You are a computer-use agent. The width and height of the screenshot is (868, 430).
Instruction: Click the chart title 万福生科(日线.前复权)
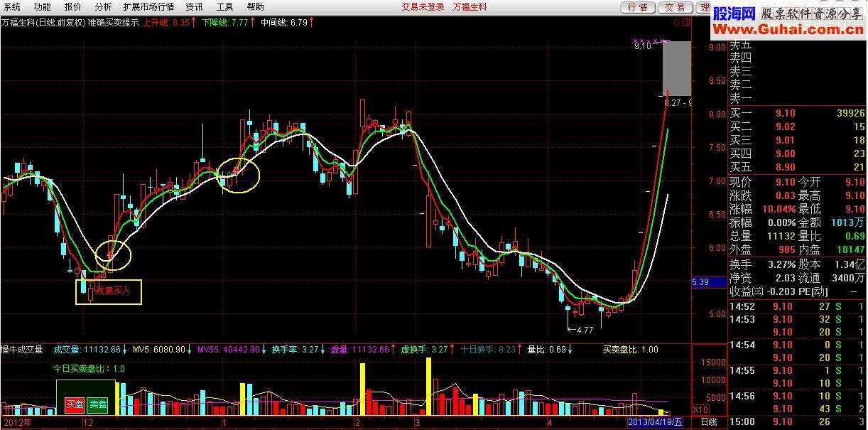pyautogui.click(x=43, y=23)
